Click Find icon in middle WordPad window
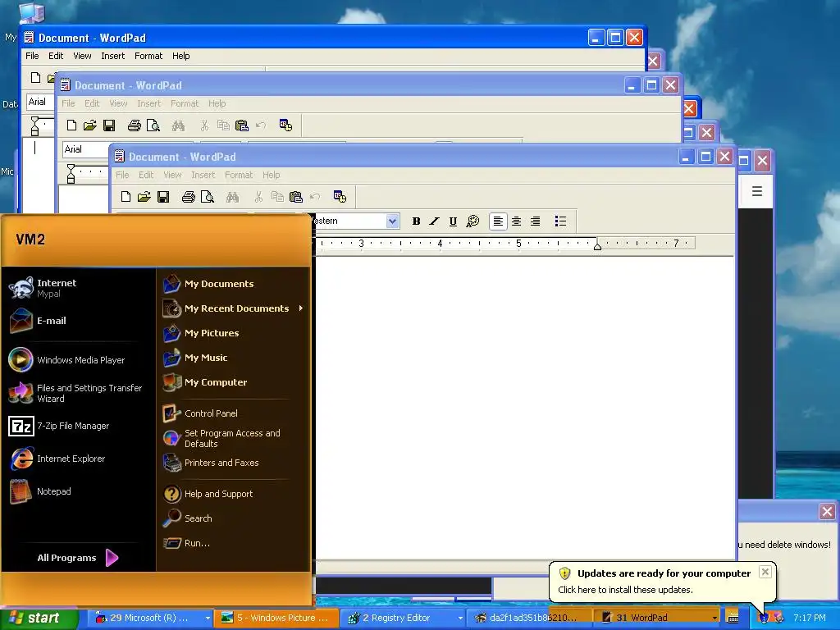Image resolution: width=840 pixels, height=630 pixels. click(178, 126)
